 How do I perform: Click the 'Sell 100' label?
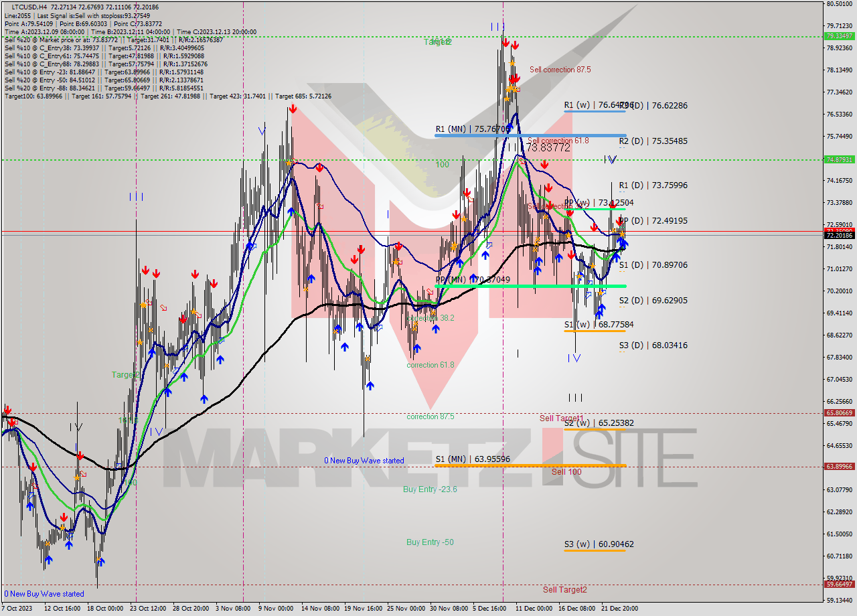click(566, 472)
